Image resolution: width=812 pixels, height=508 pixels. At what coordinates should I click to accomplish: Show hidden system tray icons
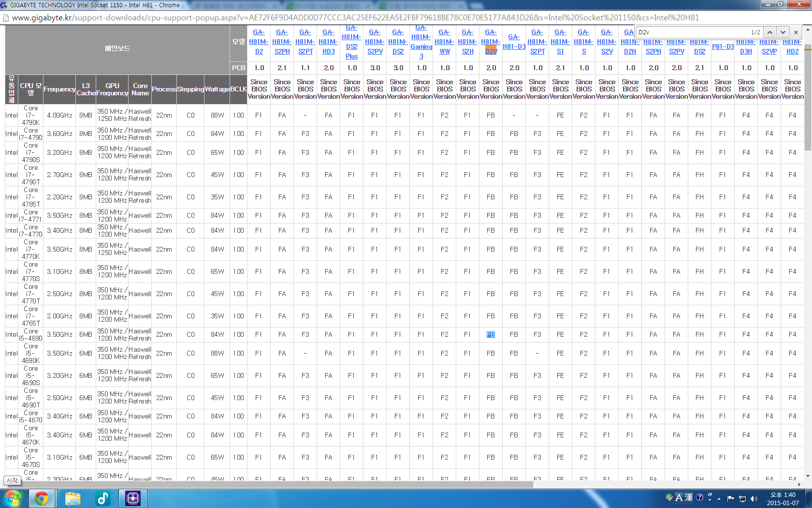(x=719, y=499)
